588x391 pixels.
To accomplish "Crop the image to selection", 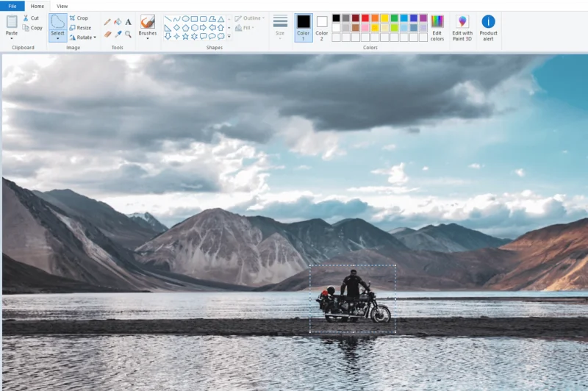I will coord(79,18).
